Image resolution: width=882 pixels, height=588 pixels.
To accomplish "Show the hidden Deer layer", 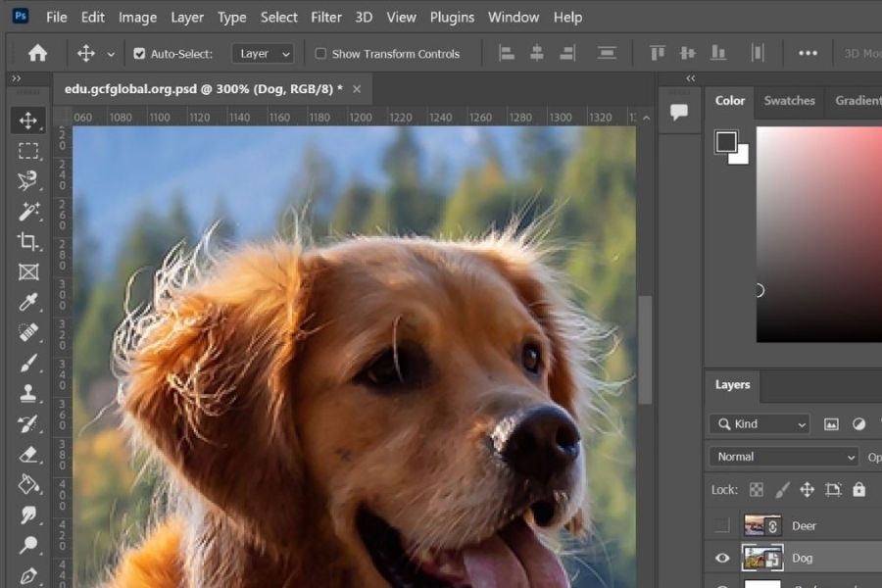I will pos(722,525).
